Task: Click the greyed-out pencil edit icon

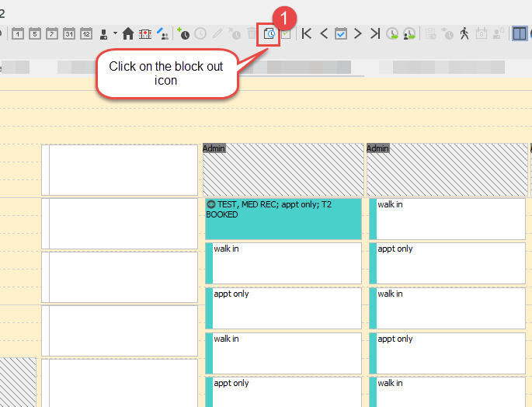Action: coord(217,33)
